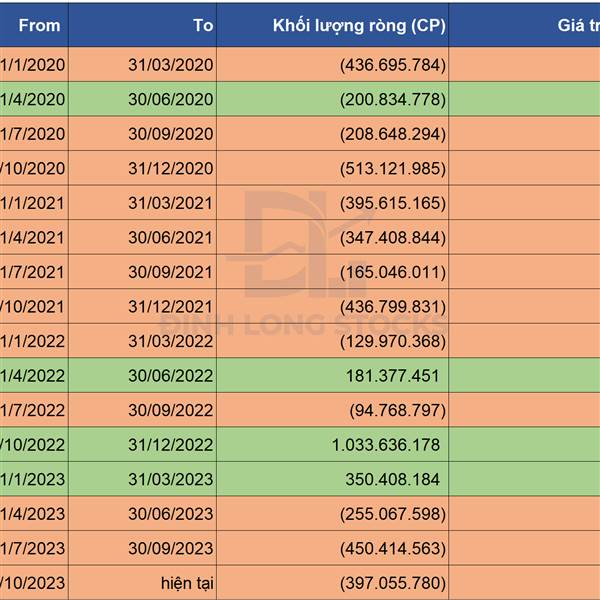Select the cell showing (129.970.368)
Viewport: 600px width, 600px height.
pos(333,341)
